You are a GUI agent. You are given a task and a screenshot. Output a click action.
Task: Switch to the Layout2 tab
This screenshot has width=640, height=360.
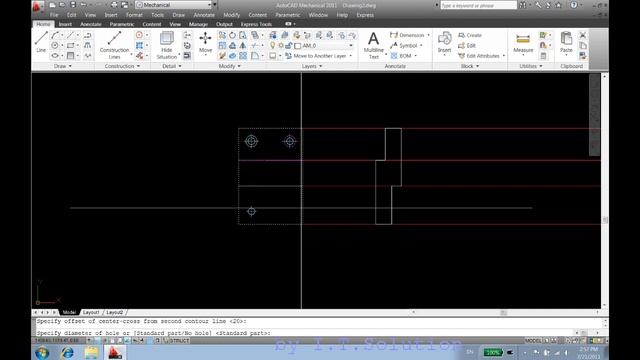[x=114, y=312]
